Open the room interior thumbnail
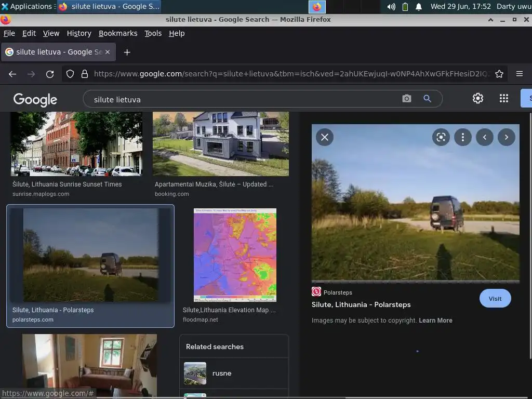Viewport: 532px width, 399px height. [x=89, y=365]
